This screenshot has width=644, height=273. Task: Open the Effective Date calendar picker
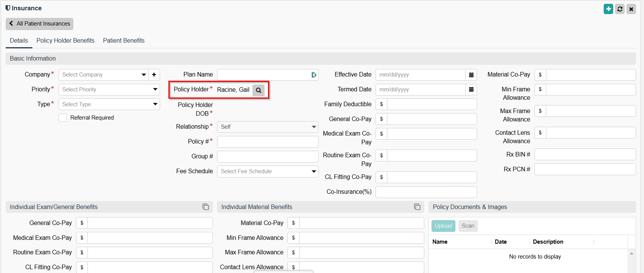[471, 75]
